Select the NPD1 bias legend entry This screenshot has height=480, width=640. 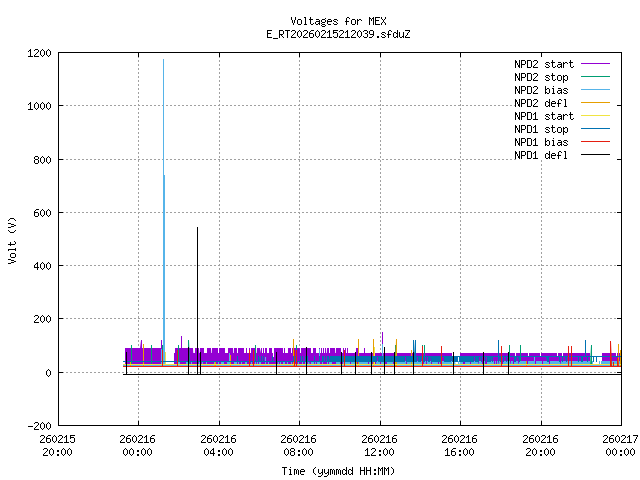[x=541, y=142]
